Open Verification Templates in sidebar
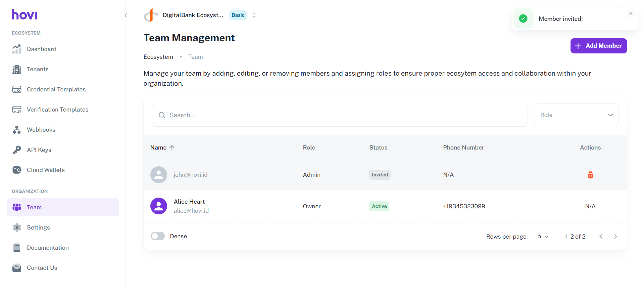Viewport: 644px width, 290px height. [57, 110]
